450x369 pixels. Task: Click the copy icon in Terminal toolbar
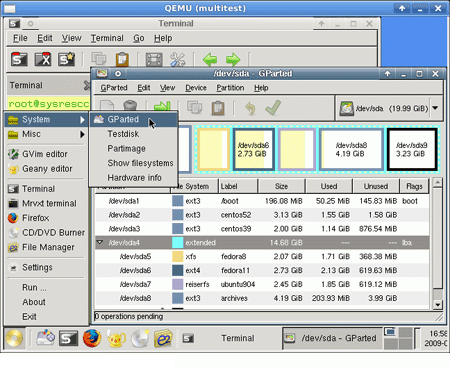99,59
